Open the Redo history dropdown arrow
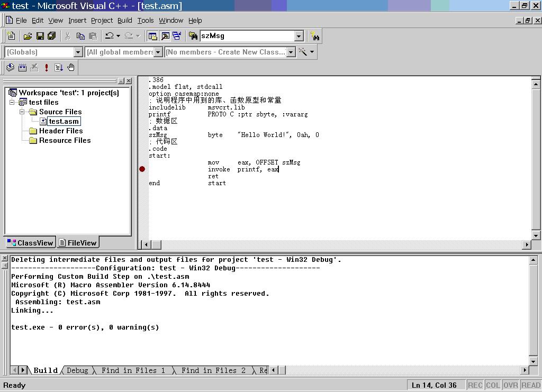Image resolution: width=542 pixels, height=392 pixels. point(138,36)
